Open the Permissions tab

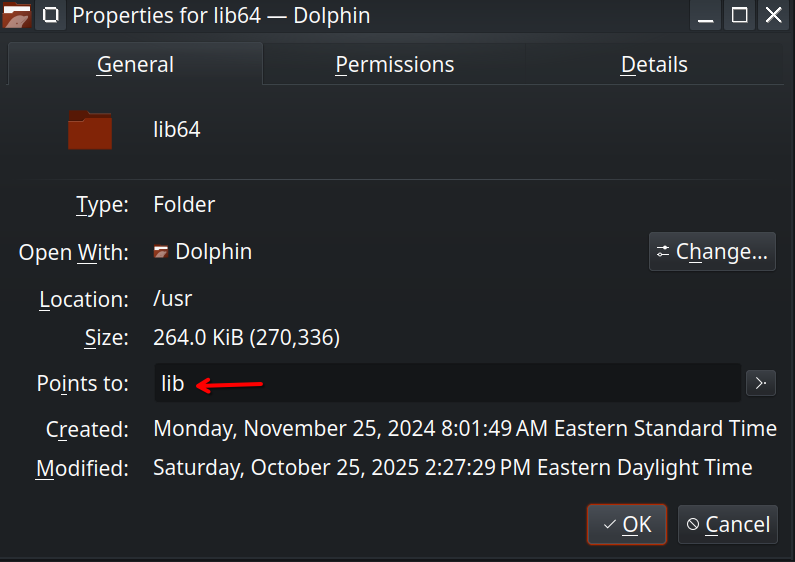click(x=394, y=65)
